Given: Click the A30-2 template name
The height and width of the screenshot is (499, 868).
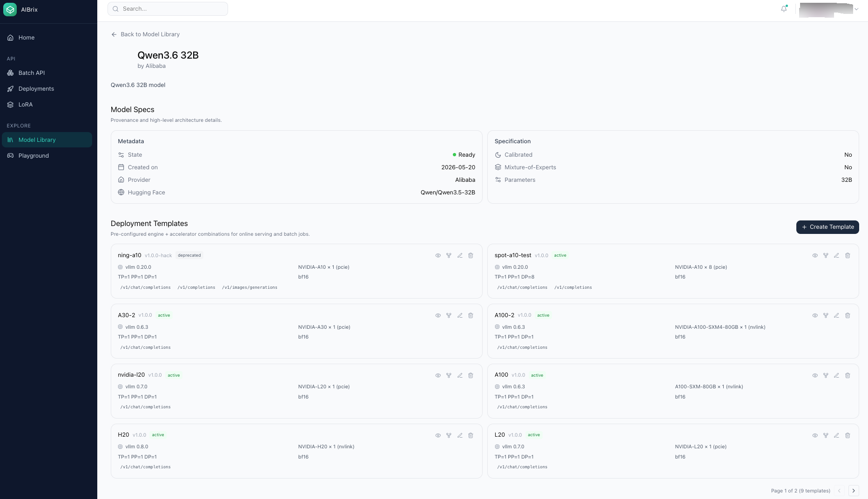Looking at the screenshot, I should coord(127,315).
